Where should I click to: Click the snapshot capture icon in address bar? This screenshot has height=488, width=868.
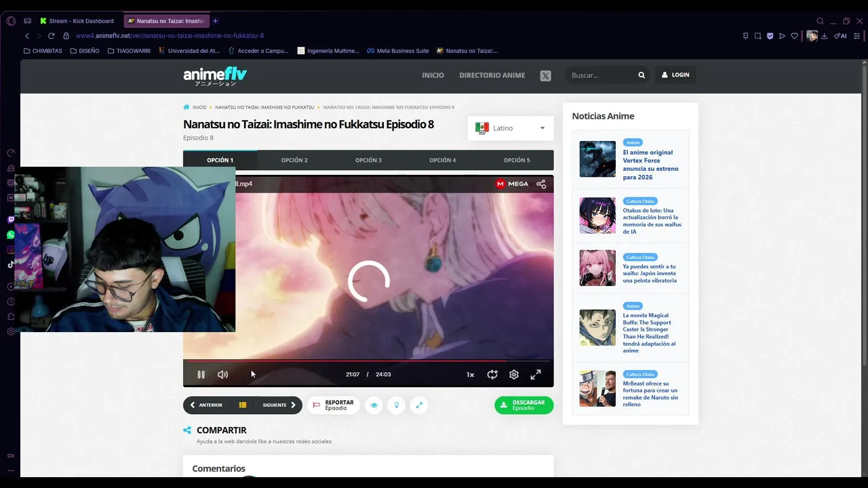[757, 36]
